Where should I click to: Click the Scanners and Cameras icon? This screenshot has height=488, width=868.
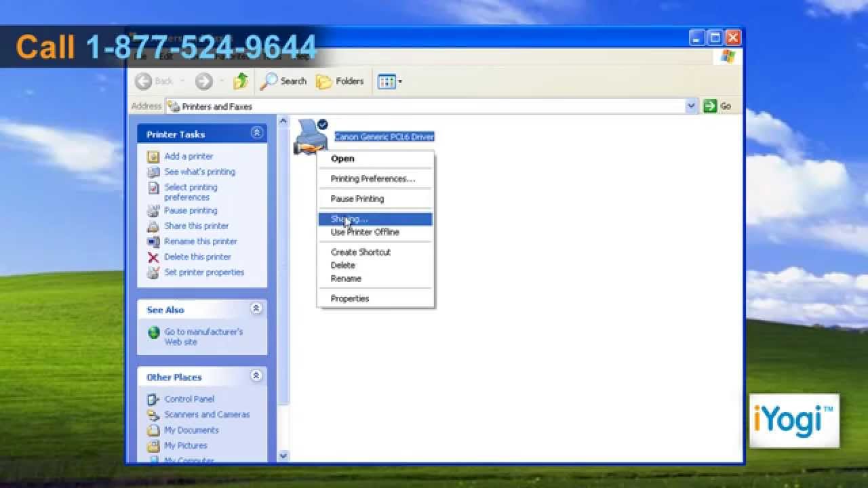coord(153,415)
